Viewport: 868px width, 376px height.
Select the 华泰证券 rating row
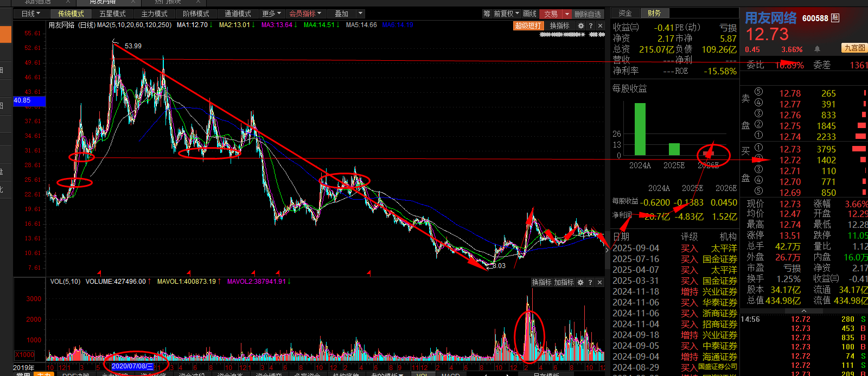coord(674,303)
